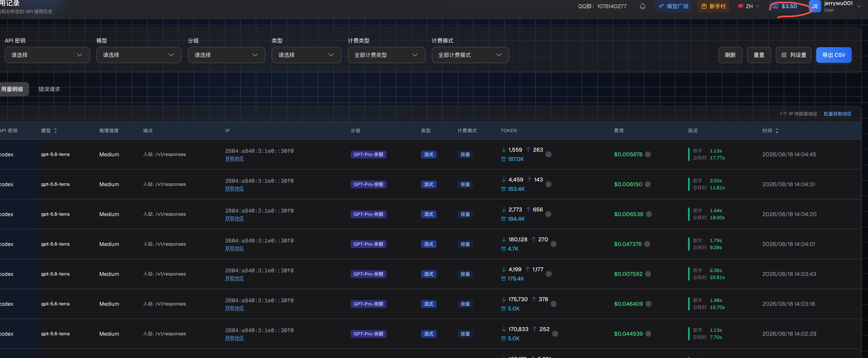
Task: Check the $3.50 wallet balance
Action: [x=785, y=6]
